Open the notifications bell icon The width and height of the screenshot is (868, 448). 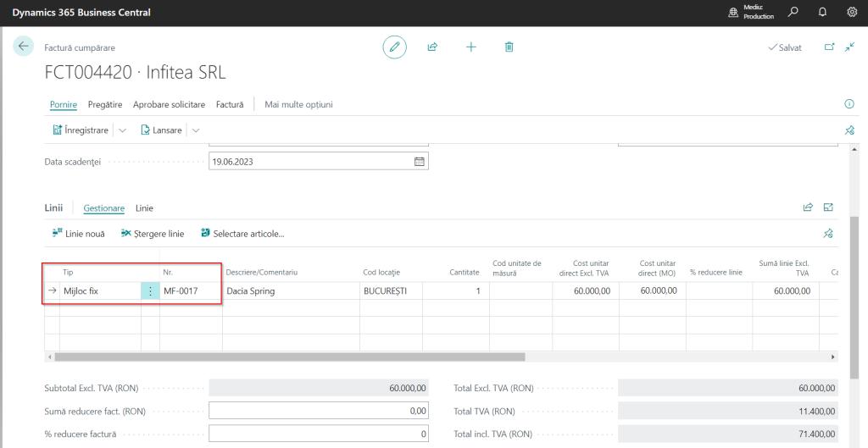click(x=822, y=13)
